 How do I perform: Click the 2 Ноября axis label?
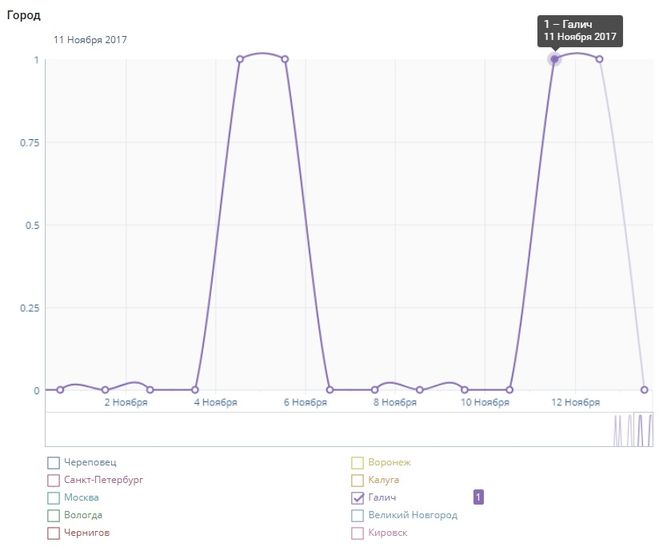(x=126, y=402)
